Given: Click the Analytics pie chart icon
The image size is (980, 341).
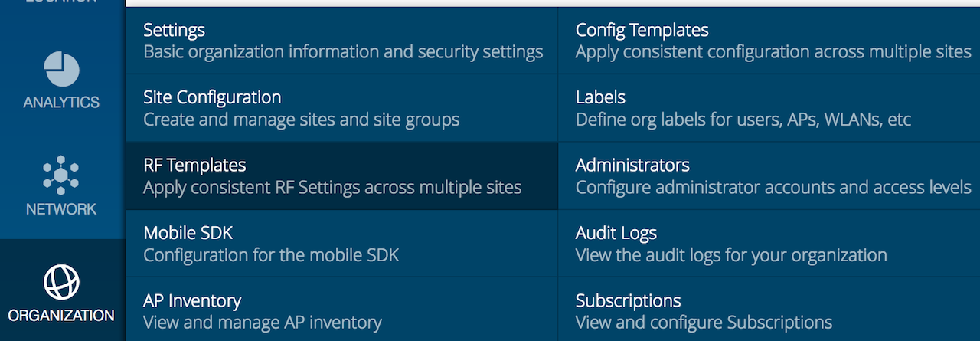Looking at the screenshot, I should (61, 69).
